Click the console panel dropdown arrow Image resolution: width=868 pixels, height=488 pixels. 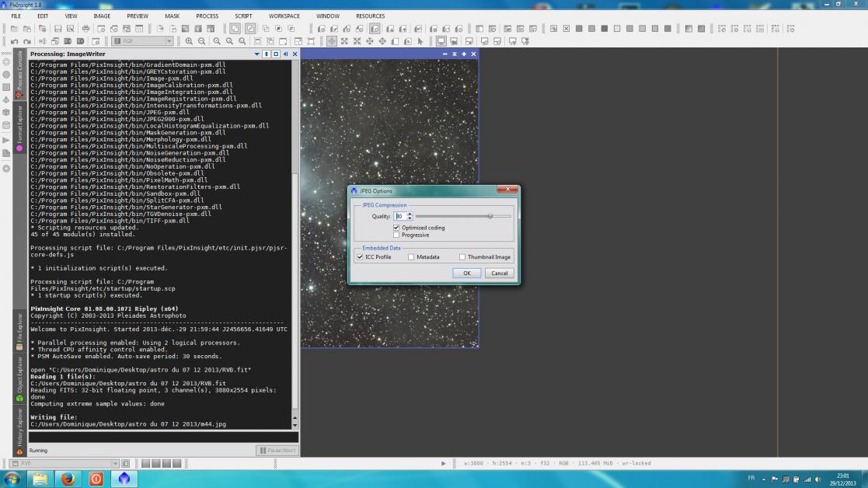tap(257, 54)
